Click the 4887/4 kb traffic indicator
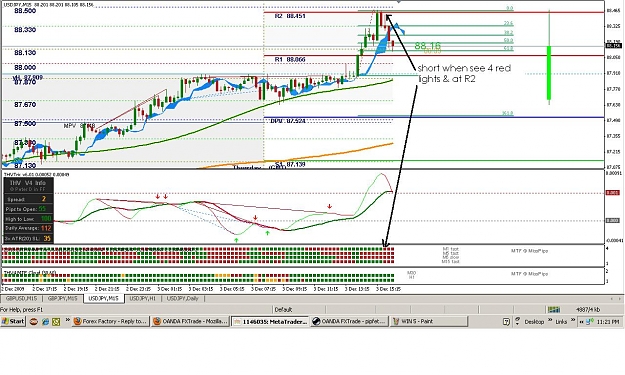625x375 pixels. tap(588, 310)
